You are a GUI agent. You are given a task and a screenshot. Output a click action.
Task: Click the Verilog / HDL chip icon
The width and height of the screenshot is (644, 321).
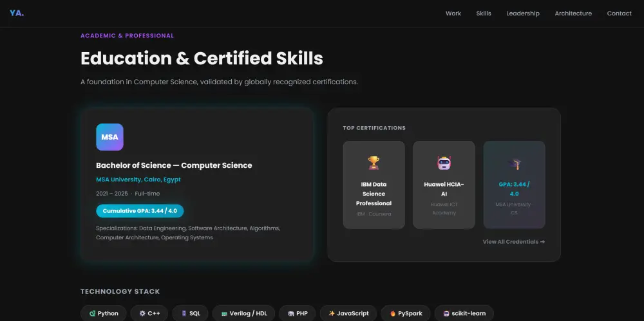(x=224, y=314)
